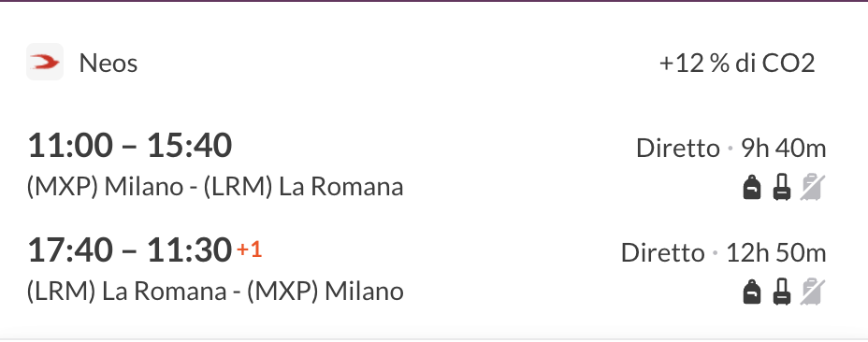Click the crossed-out checked luggage icon outbound

[812, 187]
